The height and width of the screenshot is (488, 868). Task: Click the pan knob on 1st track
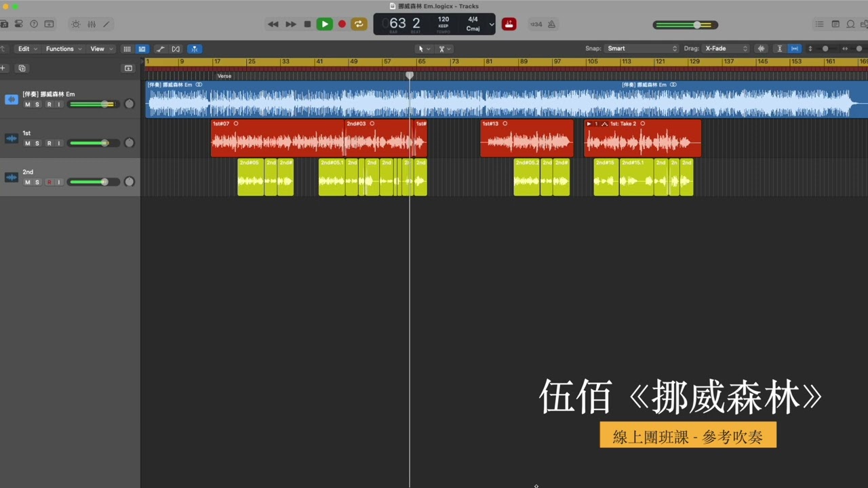[x=129, y=143]
